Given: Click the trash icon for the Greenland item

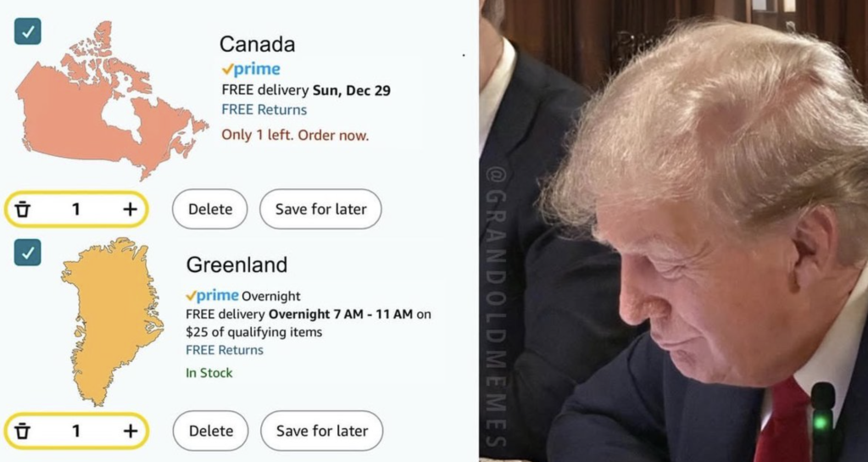Looking at the screenshot, I should click(22, 431).
